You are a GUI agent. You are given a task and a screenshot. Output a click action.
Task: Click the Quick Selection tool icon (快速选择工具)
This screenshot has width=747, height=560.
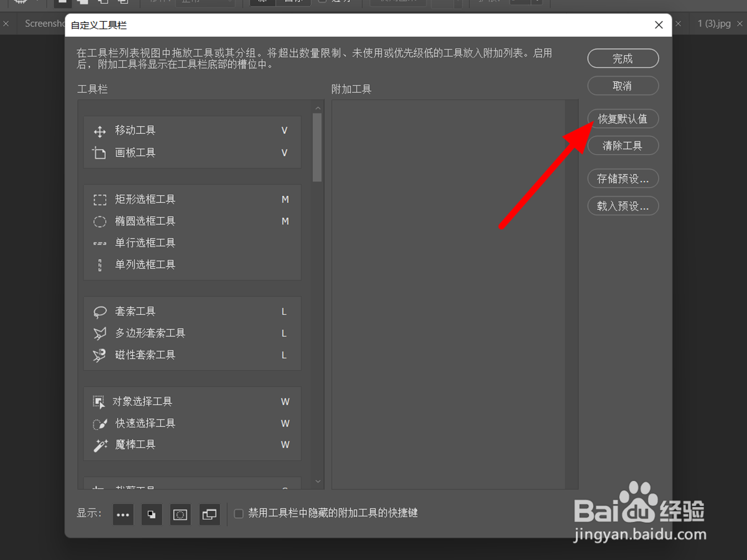coord(100,424)
